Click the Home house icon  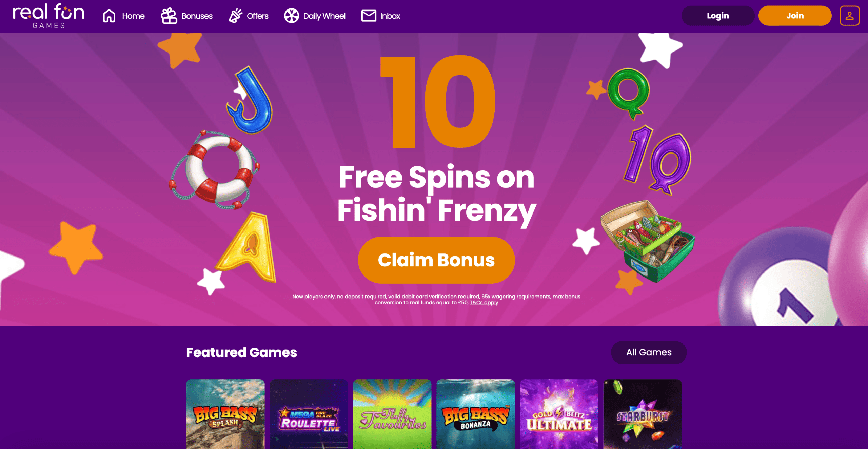[x=109, y=15]
